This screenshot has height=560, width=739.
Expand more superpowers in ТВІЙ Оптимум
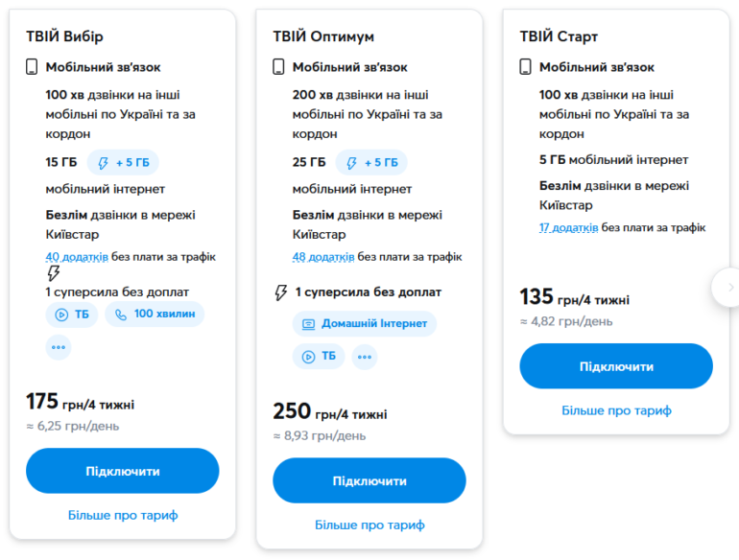[x=364, y=357]
